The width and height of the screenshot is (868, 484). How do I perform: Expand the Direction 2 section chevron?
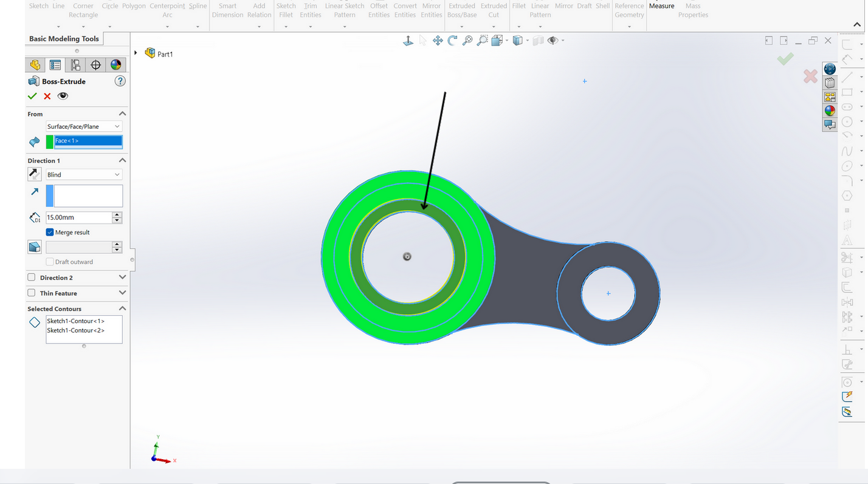122,278
